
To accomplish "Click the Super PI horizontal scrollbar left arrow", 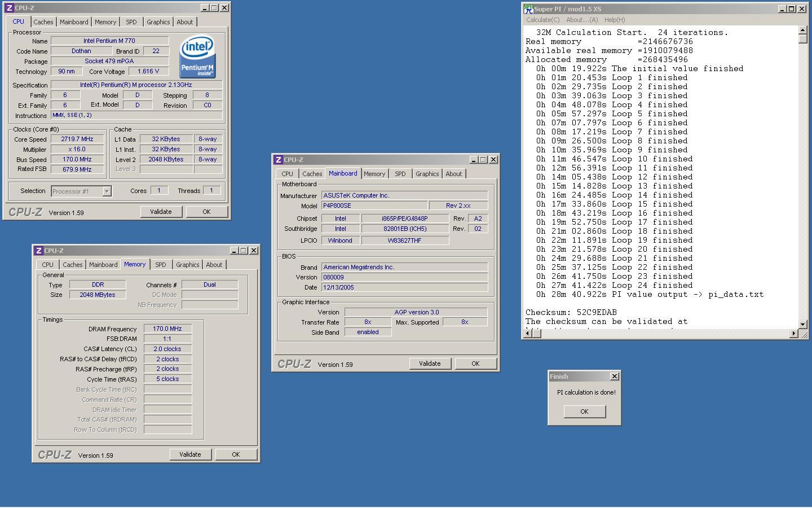I will click(x=528, y=334).
